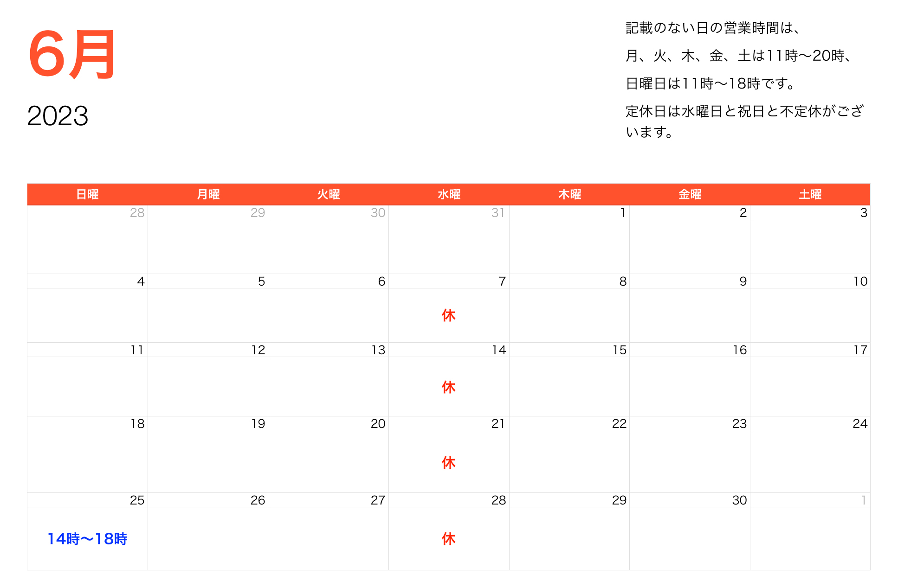
Task: Click date 16 in the calendar
Action: [740, 350]
